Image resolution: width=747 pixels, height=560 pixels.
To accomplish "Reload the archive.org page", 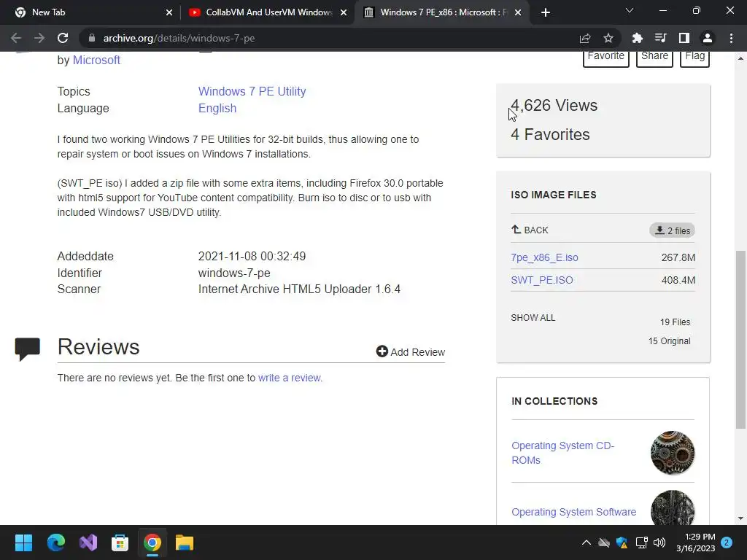I will pos(63,38).
